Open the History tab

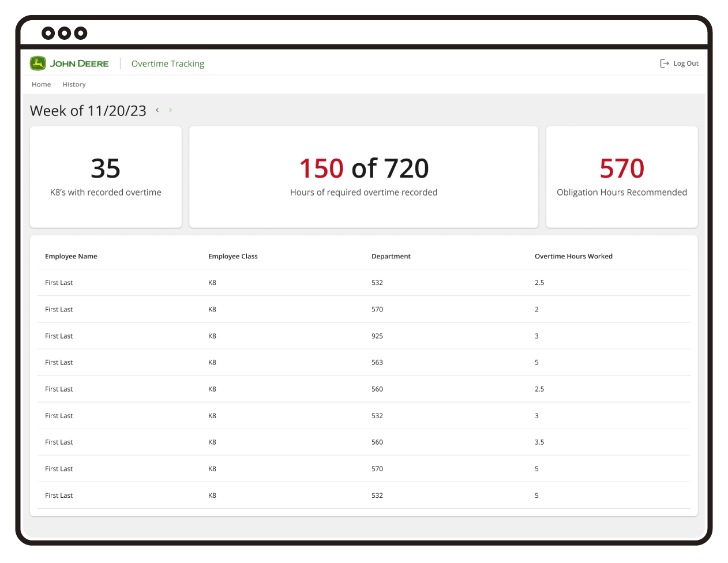74,84
